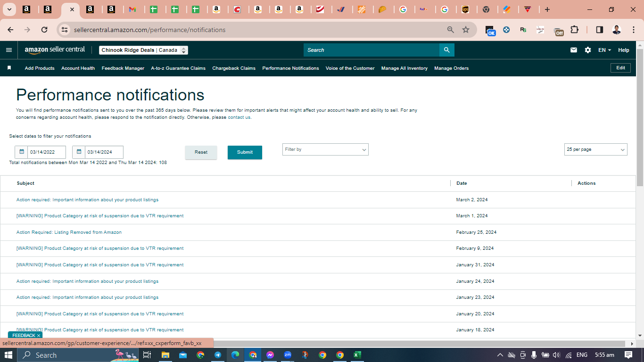644x362 pixels.
Task: Open a new browser tab
Action: point(547,9)
